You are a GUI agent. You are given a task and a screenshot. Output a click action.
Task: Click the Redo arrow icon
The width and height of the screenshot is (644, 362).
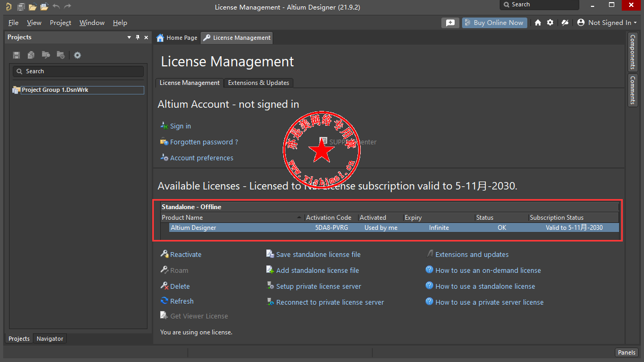click(67, 7)
